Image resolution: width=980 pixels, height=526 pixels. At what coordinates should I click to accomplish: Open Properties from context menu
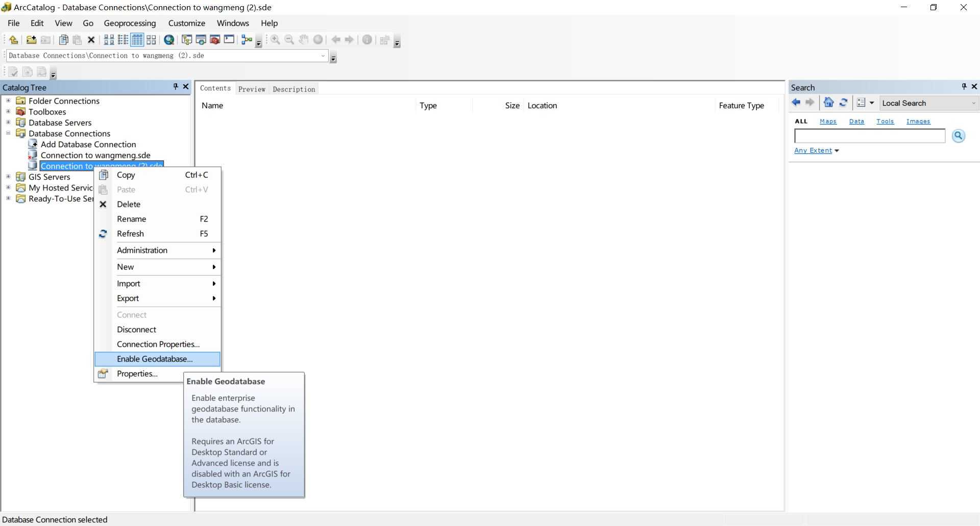[139, 374]
